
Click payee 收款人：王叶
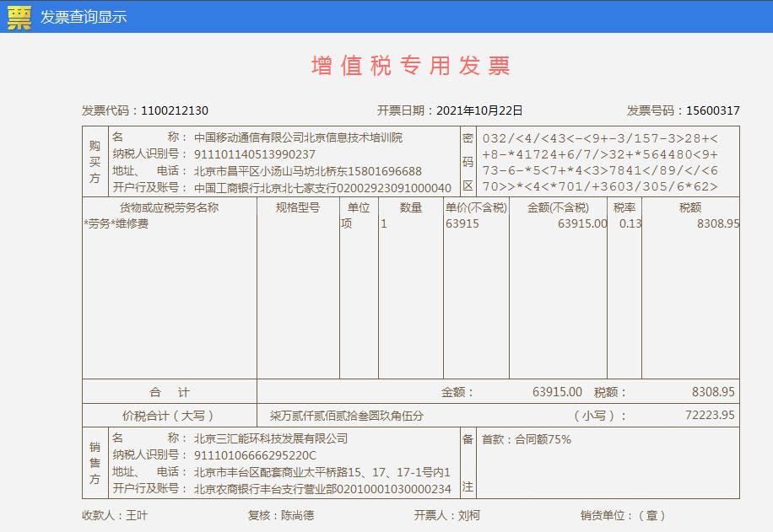coord(115,515)
